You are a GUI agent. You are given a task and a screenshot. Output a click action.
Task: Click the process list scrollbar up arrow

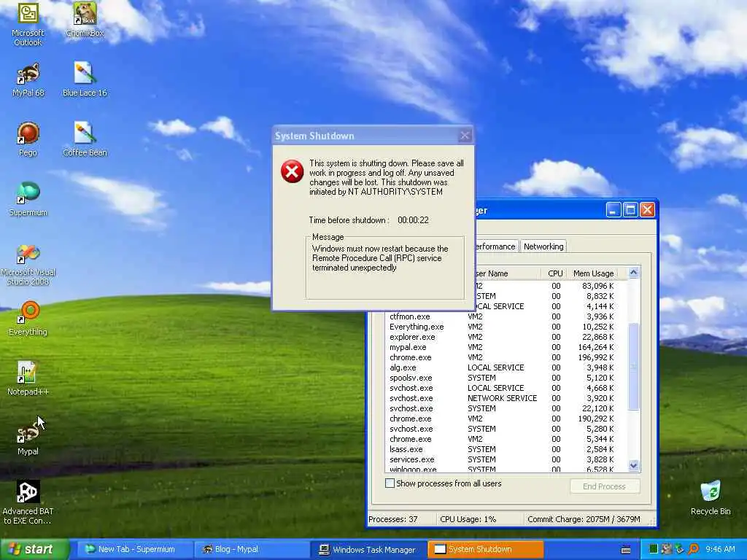click(633, 273)
